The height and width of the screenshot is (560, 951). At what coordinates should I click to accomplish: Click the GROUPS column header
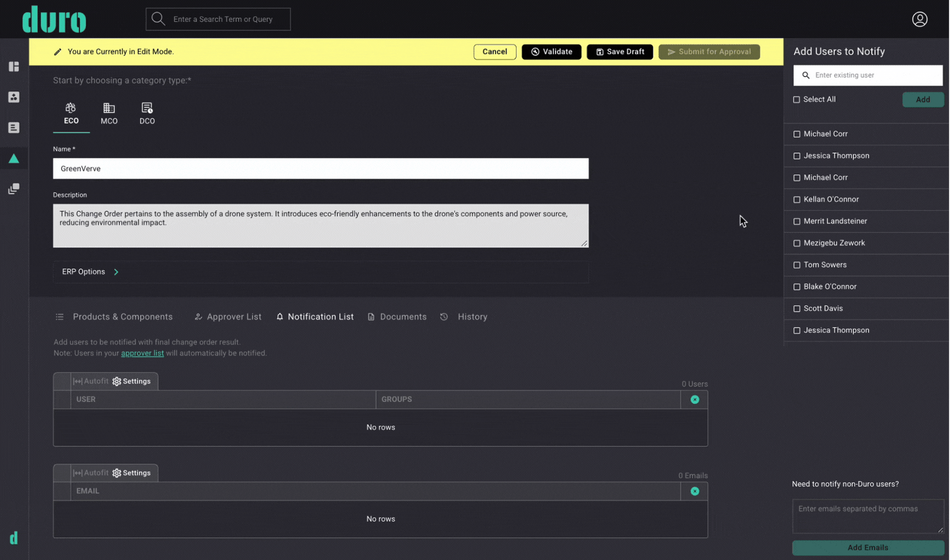pyautogui.click(x=529, y=400)
